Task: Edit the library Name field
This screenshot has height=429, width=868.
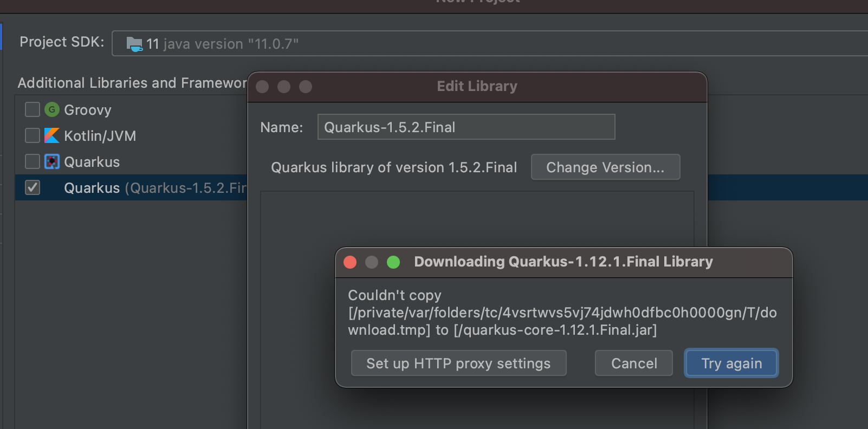Action: (466, 127)
